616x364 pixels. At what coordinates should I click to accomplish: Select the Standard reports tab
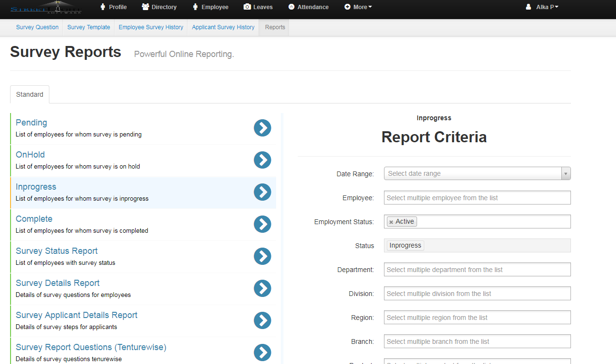[x=30, y=94]
